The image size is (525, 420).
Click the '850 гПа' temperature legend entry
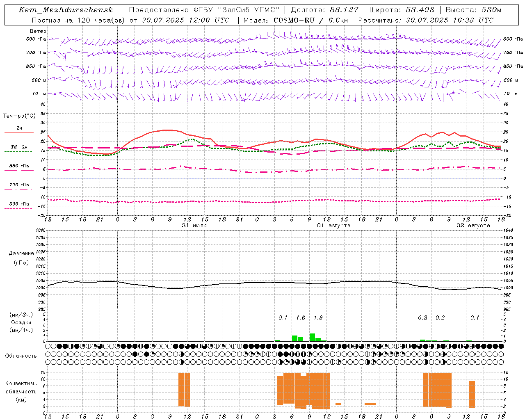point(19,166)
